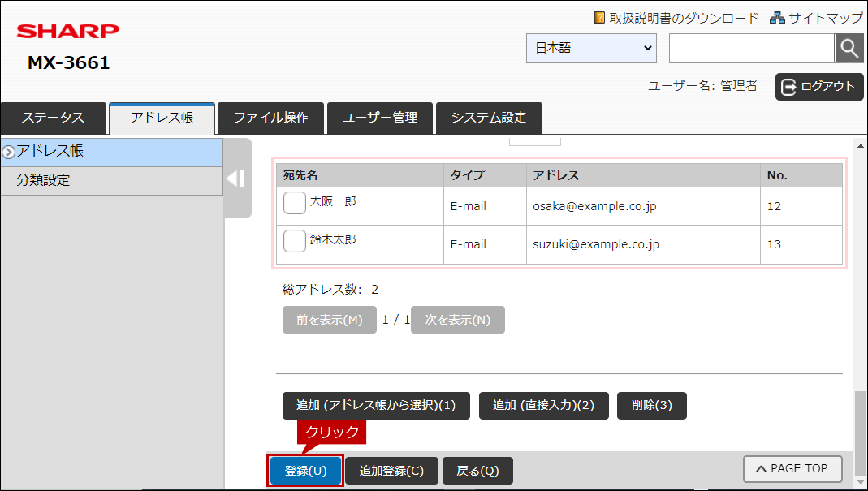Click the 戻る(Q) button
Viewport: 868px width, 491px height.
coord(477,471)
